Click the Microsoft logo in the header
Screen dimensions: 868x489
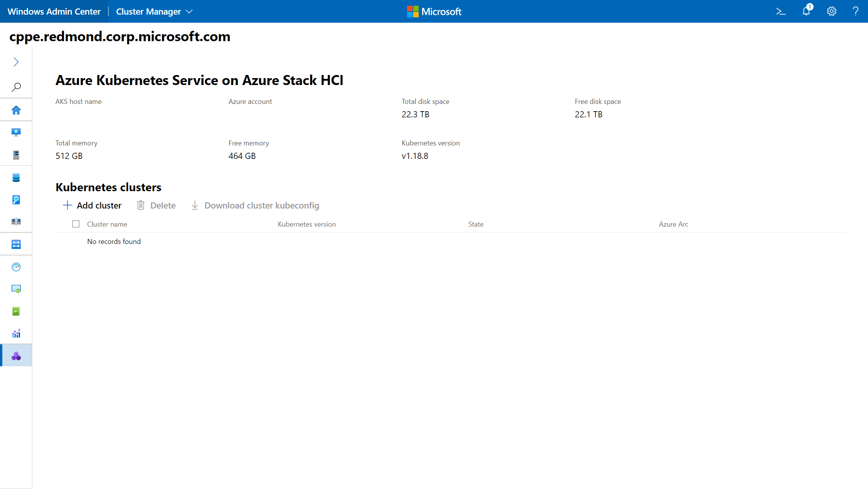[434, 12]
